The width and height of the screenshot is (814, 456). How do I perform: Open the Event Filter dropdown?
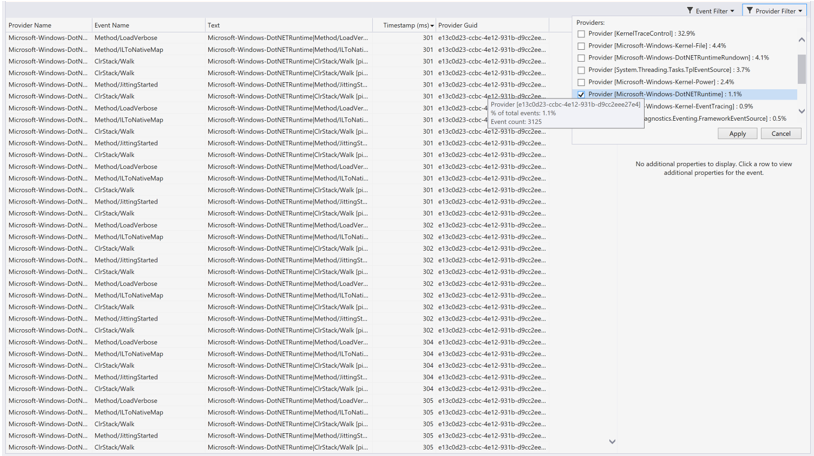click(711, 11)
